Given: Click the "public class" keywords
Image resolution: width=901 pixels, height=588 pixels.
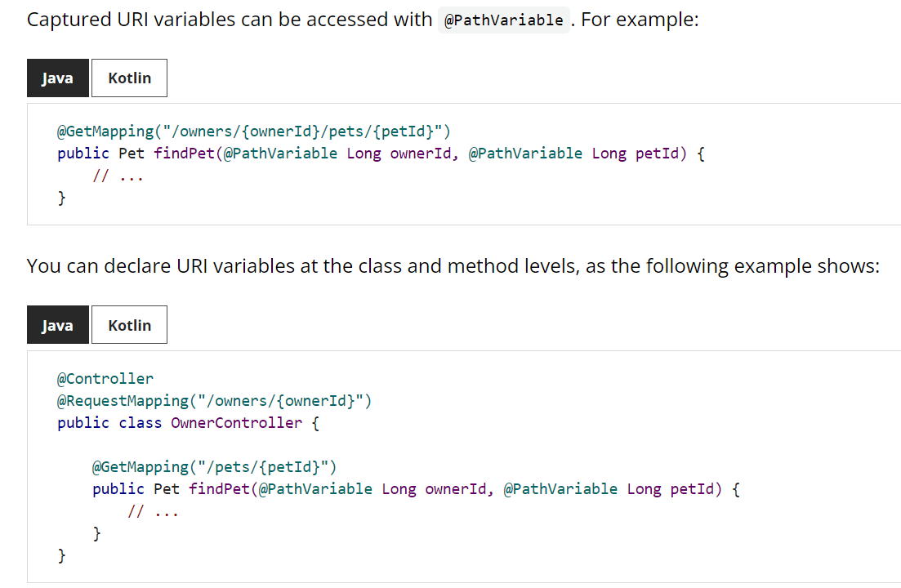Looking at the screenshot, I should pyautogui.click(x=109, y=423).
